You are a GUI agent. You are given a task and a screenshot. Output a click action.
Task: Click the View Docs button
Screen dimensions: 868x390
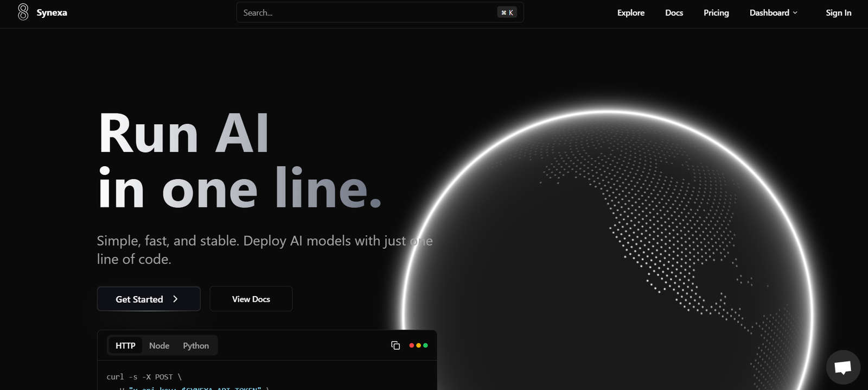coord(251,299)
